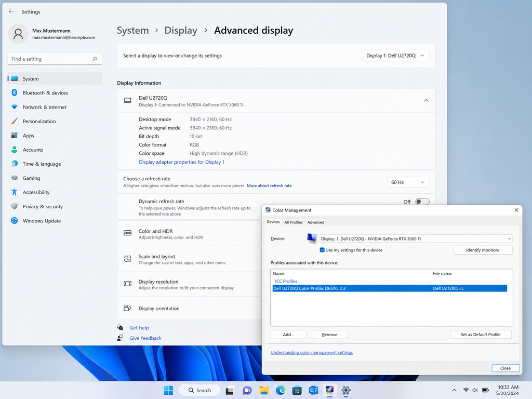The image size is (532, 399).
Task: Launch Microsoft Edge from the taskbar
Action: (280, 391)
